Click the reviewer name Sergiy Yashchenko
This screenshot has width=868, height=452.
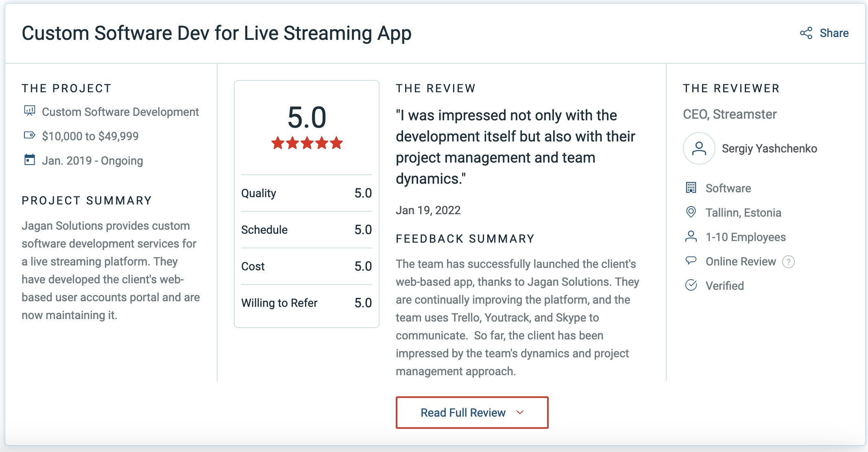(x=769, y=148)
